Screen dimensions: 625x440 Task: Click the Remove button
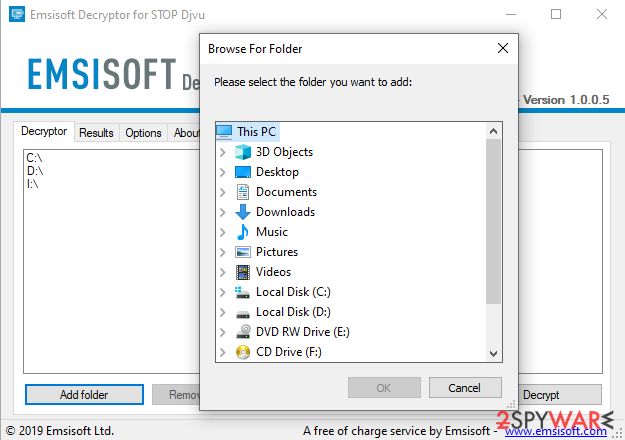pos(176,395)
